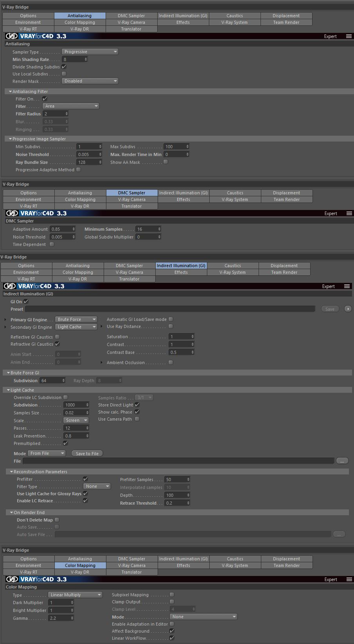Click the Retrace Threshold value field
This screenshot has height=644, width=354.
(x=176, y=503)
